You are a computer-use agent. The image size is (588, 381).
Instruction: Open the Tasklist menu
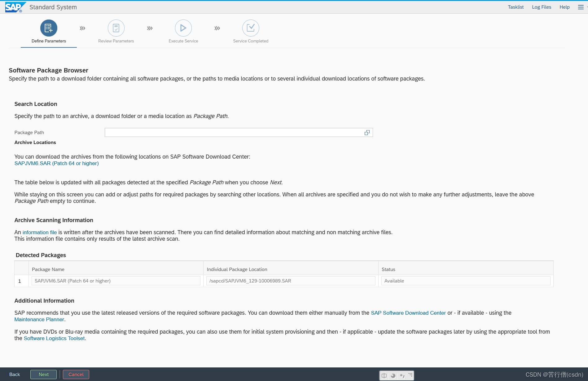[x=516, y=7]
